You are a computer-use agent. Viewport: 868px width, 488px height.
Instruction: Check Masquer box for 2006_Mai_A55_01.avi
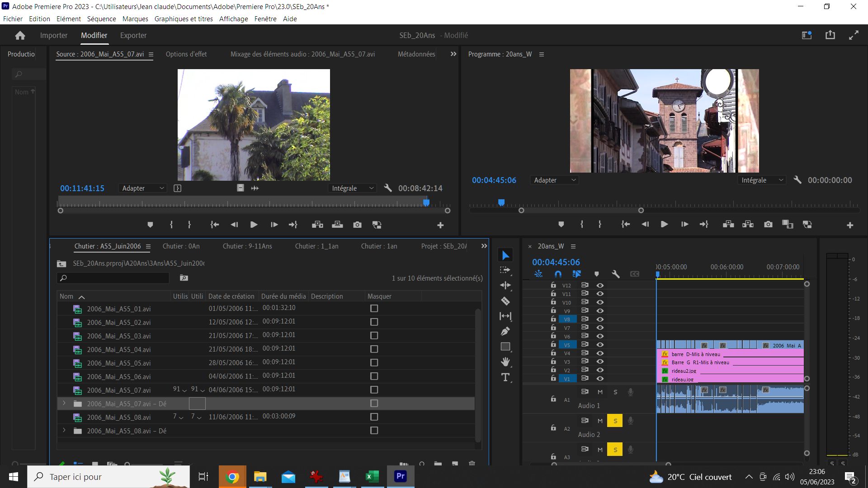pos(374,308)
